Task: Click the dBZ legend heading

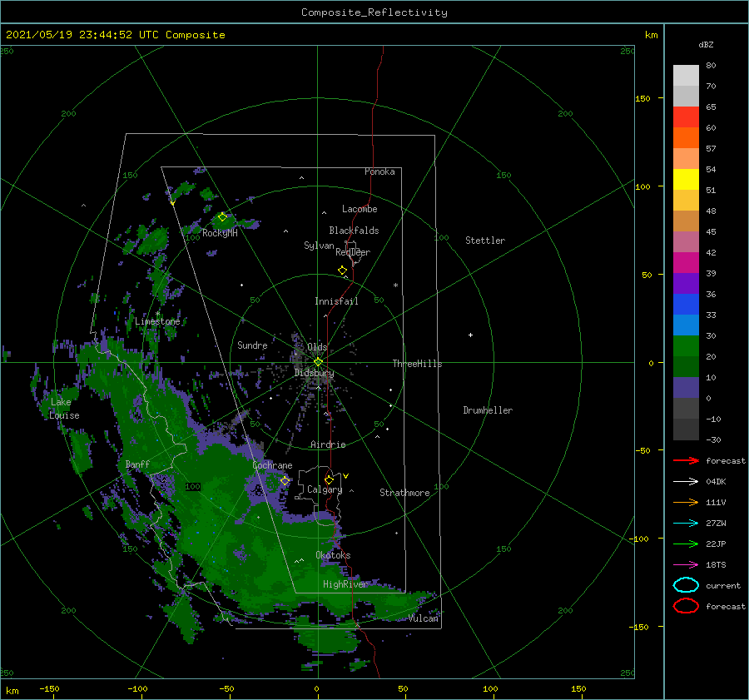Action: tap(706, 44)
